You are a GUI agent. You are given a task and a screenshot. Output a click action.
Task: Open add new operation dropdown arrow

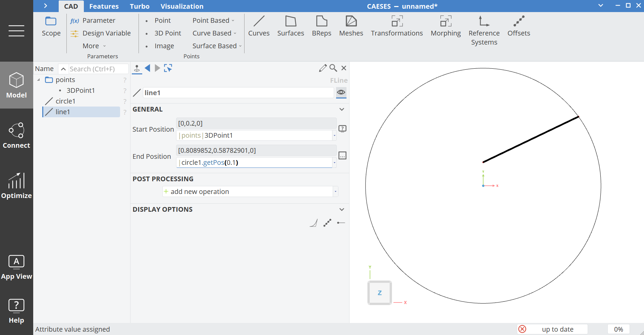click(335, 192)
